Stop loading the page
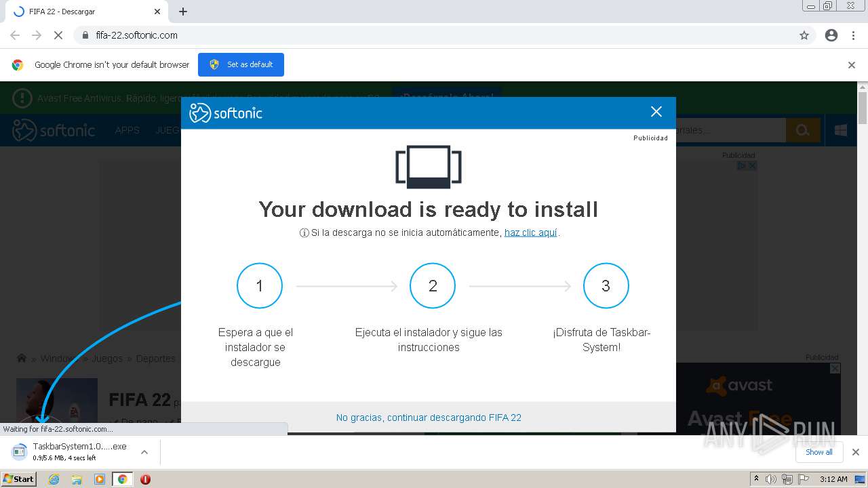The width and height of the screenshot is (868, 488). click(58, 35)
